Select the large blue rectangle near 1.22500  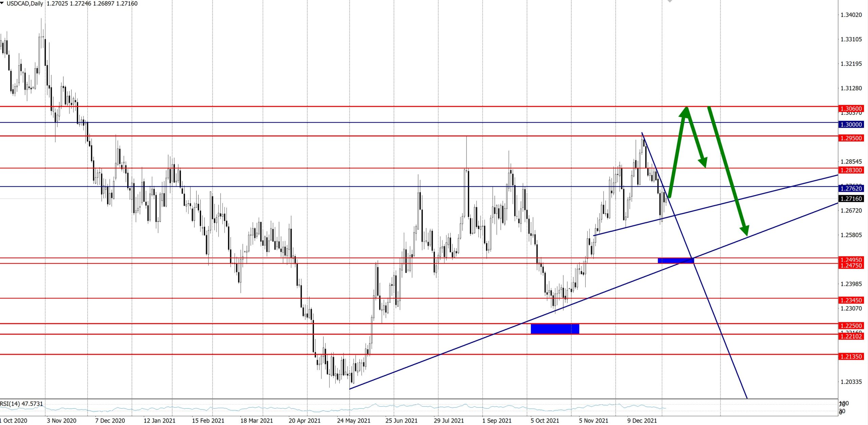point(555,329)
